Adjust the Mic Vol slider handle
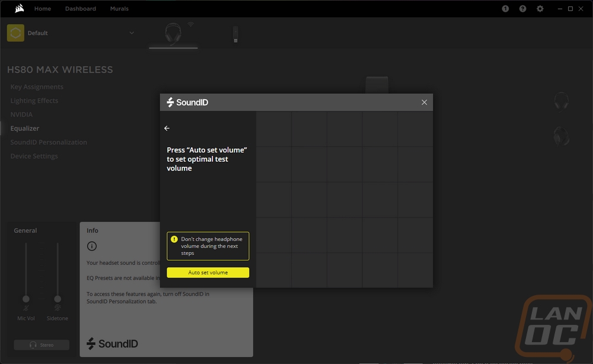 tap(25, 299)
